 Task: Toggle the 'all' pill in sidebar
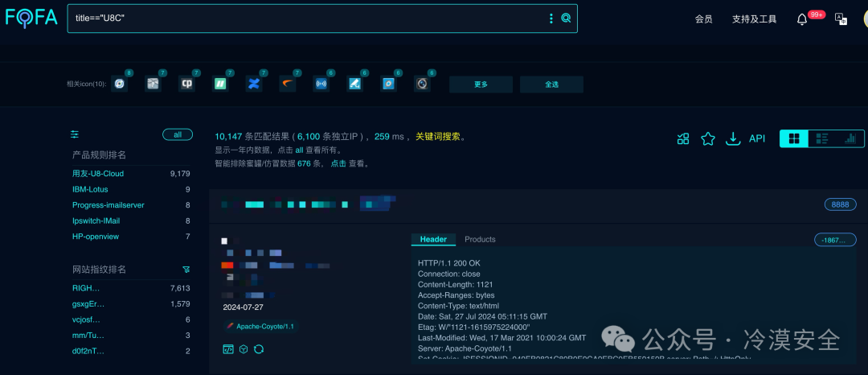tap(178, 134)
